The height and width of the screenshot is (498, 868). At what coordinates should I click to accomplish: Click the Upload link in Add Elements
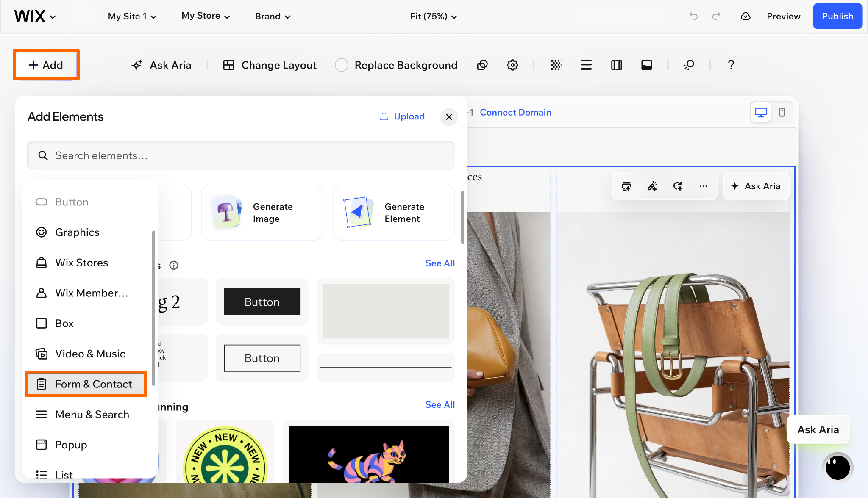[402, 116]
